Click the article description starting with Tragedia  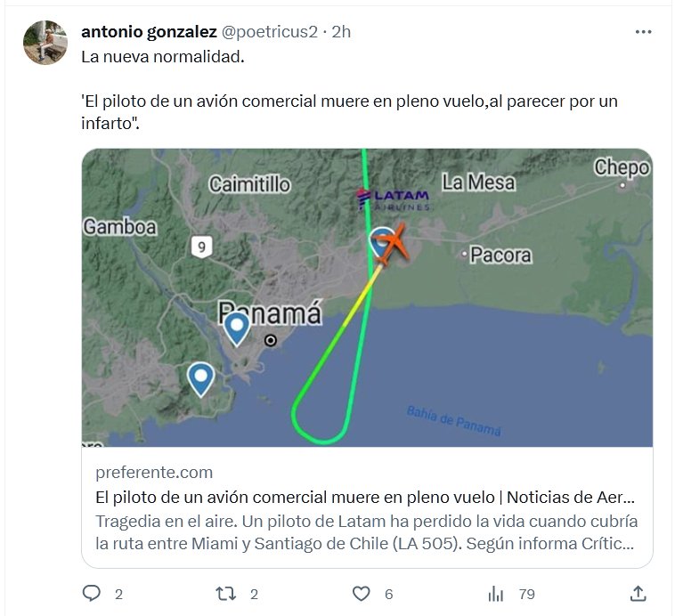click(365, 531)
